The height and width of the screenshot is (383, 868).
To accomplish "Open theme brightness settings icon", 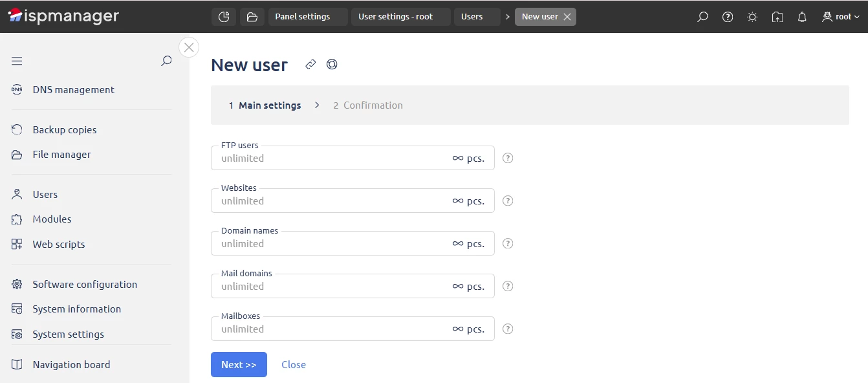I will (752, 17).
